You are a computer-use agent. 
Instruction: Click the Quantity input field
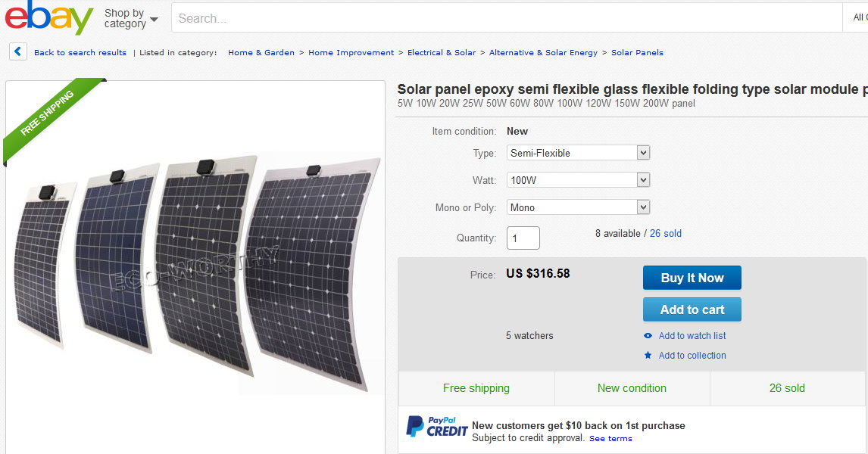tap(523, 238)
